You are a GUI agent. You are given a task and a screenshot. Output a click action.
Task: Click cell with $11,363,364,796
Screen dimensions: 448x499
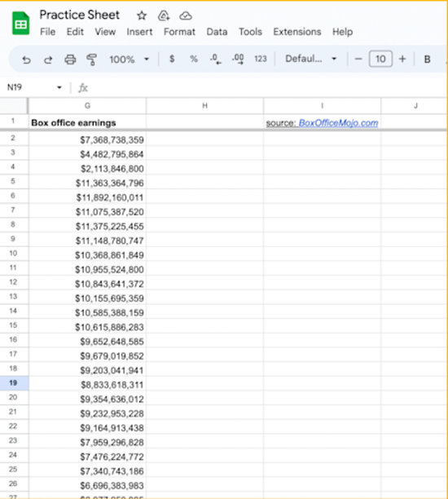click(x=87, y=183)
